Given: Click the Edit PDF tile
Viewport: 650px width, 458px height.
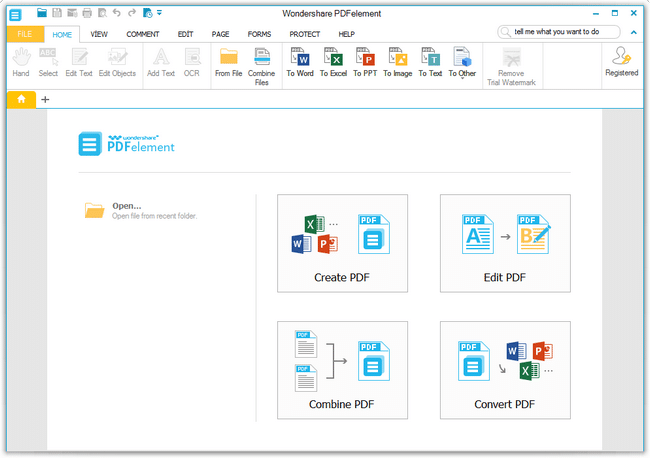Looking at the screenshot, I should [x=505, y=243].
